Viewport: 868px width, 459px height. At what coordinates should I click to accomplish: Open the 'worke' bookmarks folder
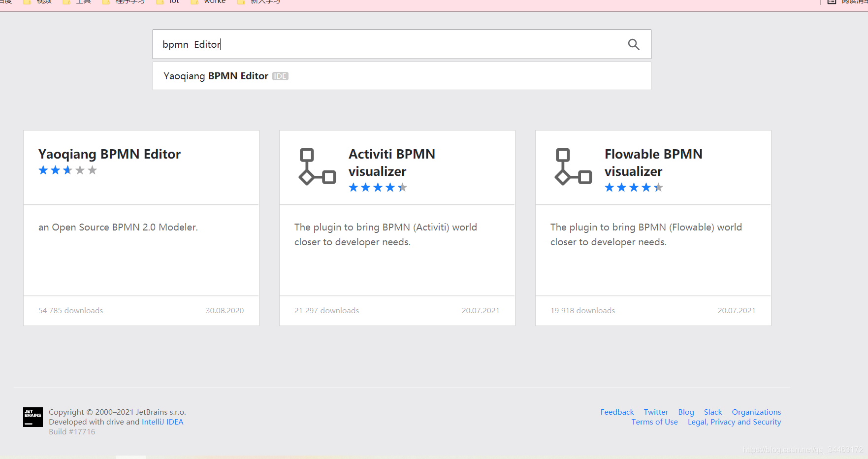coord(209,2)
